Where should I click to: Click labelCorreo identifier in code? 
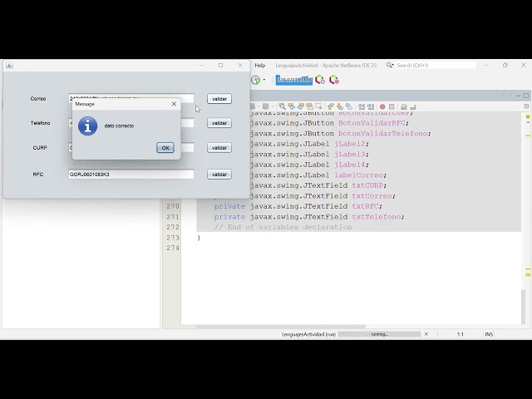click(359, 175)
